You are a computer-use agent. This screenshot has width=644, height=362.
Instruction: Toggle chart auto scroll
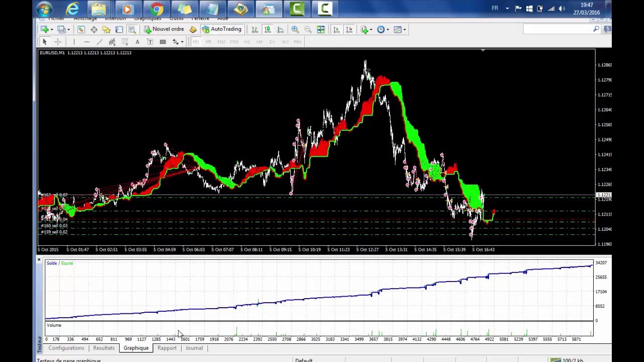pos(336,29)
